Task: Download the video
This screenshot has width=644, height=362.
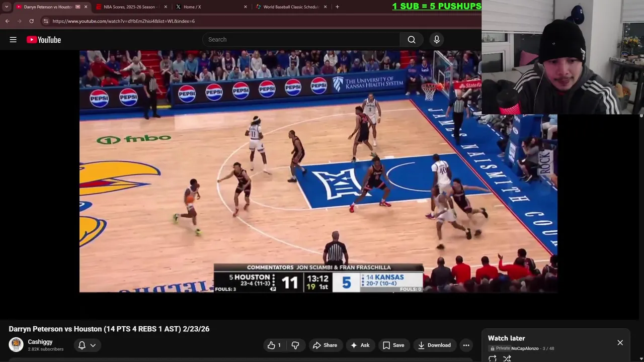Action: (434, 345)
